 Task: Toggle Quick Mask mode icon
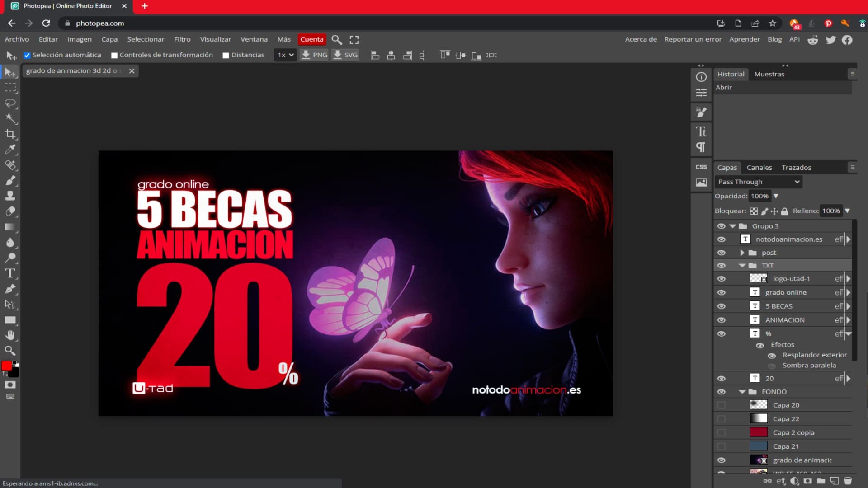point(10,385)
